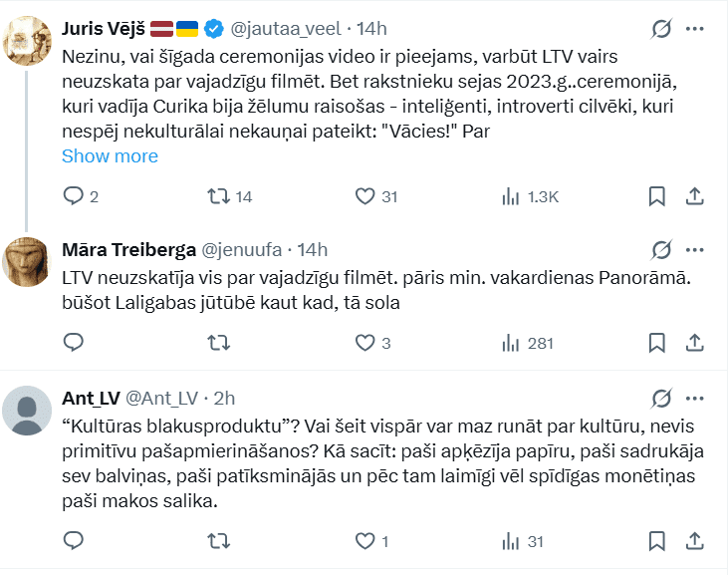This screenshot has width=728, height=575.
Task: Share Ant_LV's tweet
Action: coord(696,541)
